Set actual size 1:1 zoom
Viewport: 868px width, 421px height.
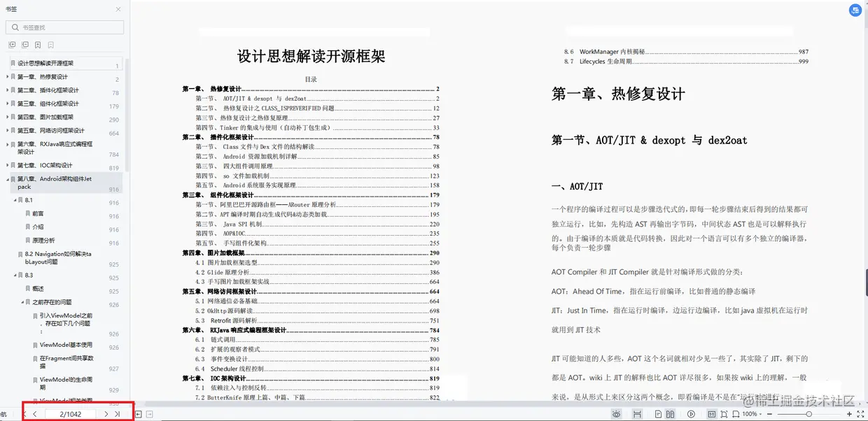(711, 414)
